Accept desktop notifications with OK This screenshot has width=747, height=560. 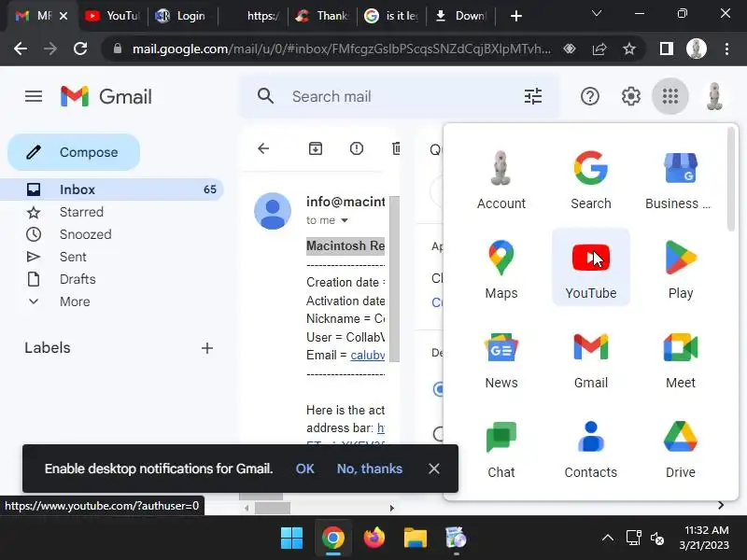tap(305, 469)
